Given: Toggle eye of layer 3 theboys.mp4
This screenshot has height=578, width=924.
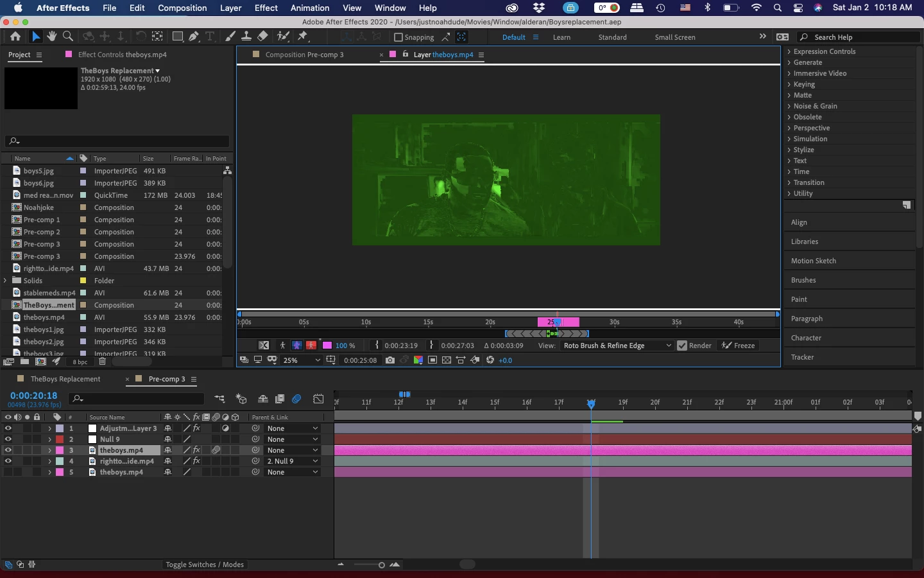Looking at the screenshot, I should (8, 450).
